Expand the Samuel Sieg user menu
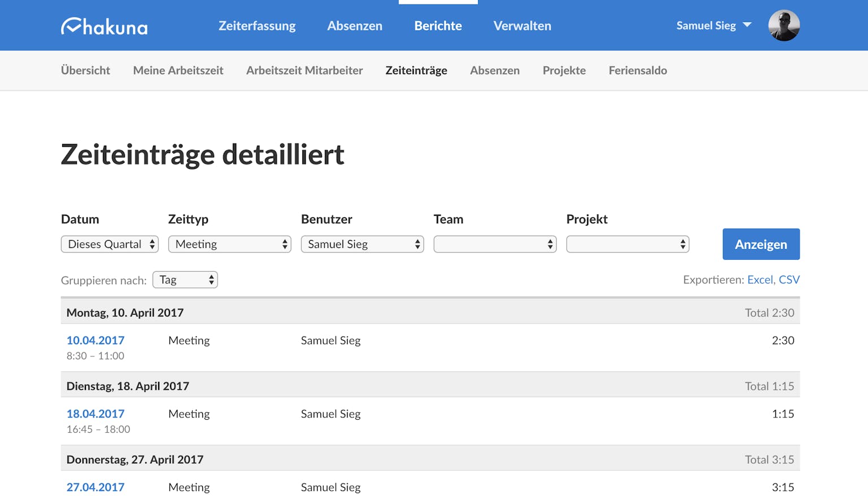This screenshot has width=868, height=496. (x=714, y=25)
